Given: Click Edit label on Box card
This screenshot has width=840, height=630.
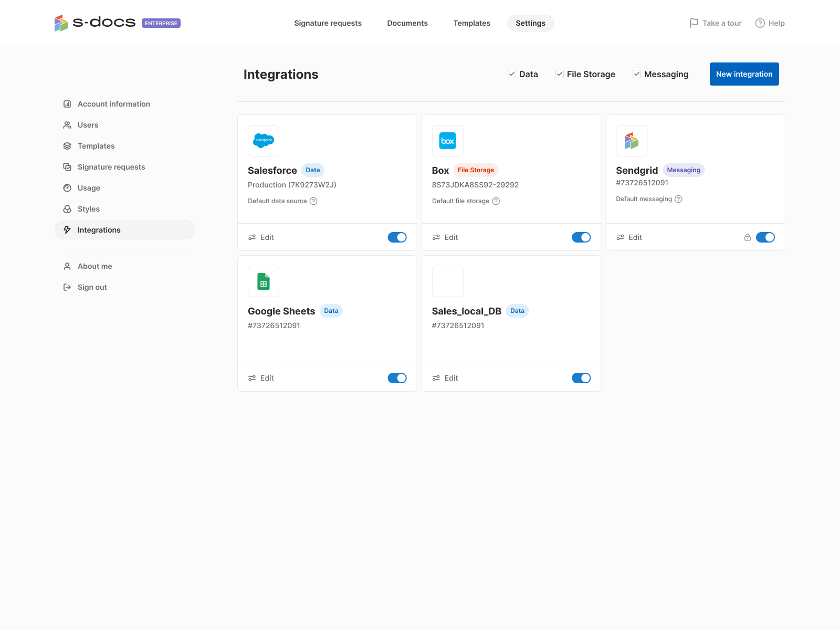Looking at the screenshot, I should point(451,237).
